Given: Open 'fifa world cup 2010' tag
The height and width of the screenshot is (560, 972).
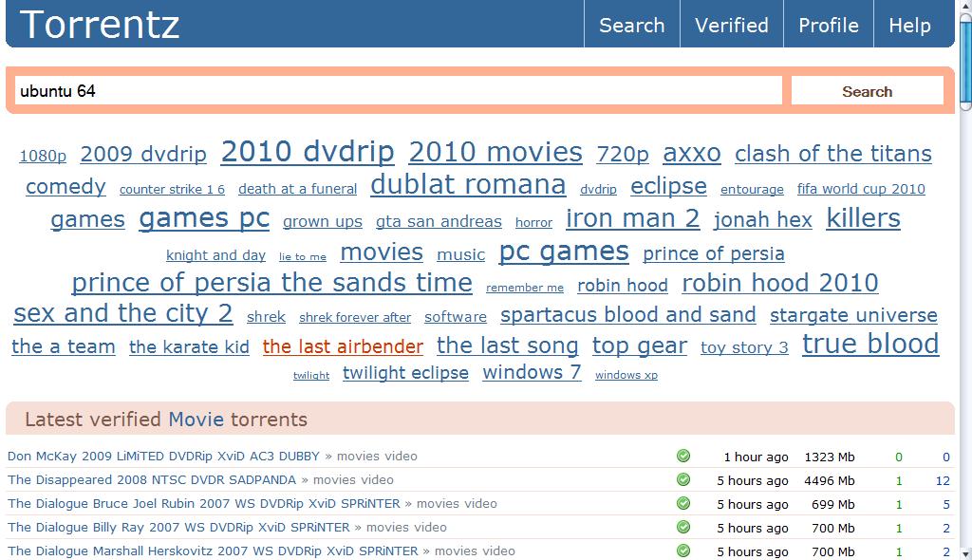Looking at the screenshot, I should click(x=861, y=189).
